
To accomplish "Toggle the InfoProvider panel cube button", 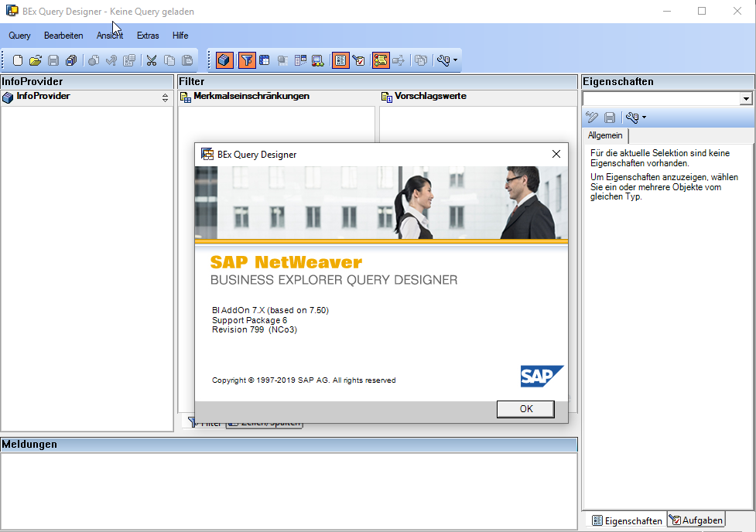I will pyautogui.click(x=224, y=60).
